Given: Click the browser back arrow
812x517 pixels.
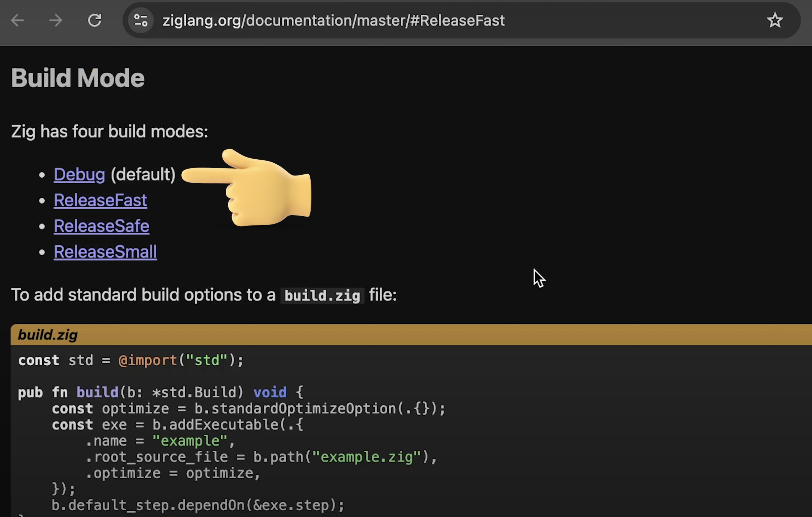Looking at the screenshot, I should tap(17, 20).
